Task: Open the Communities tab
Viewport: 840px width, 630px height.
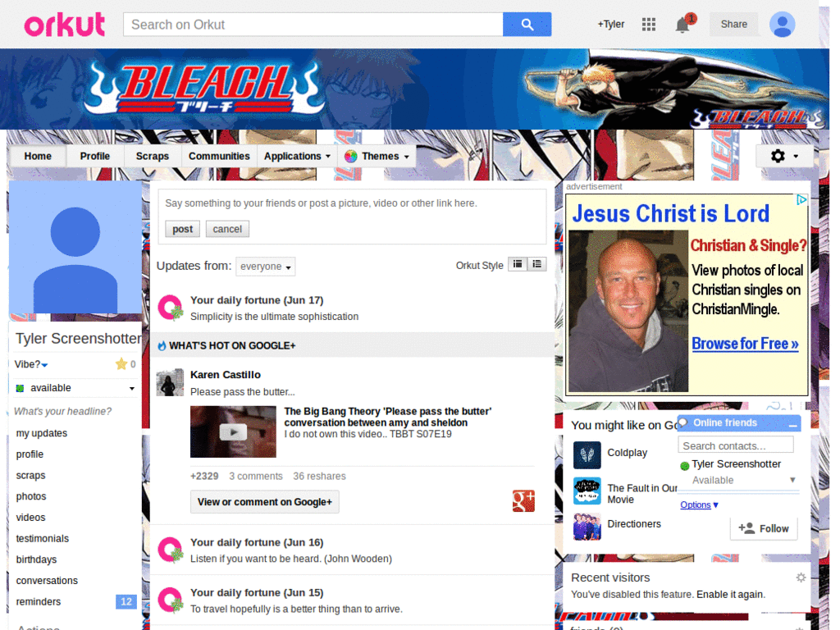Action: 219,156
